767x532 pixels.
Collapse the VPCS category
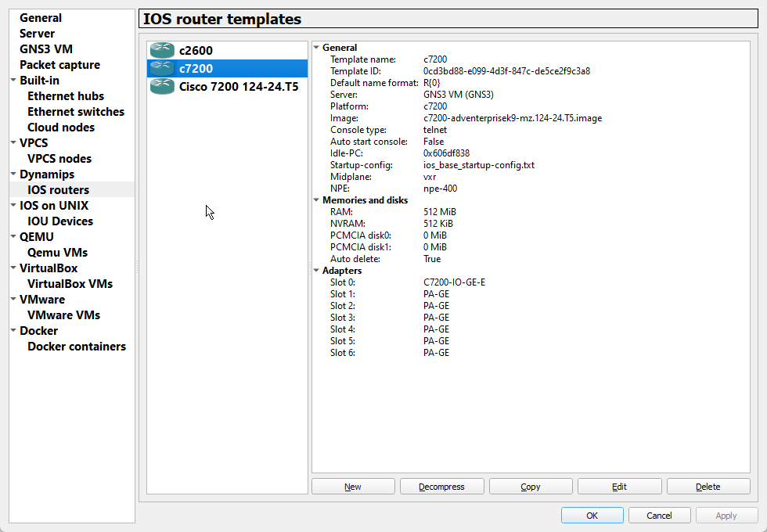(13, 142)
